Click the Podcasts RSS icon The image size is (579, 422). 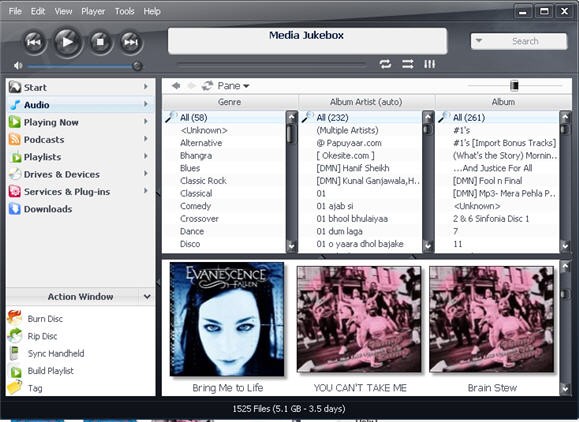click(15, 139)
